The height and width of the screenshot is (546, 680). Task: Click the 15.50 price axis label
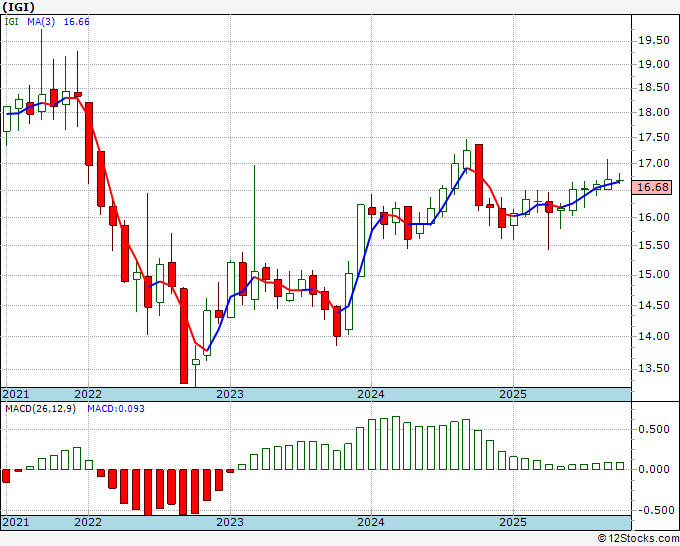point(654,245)
